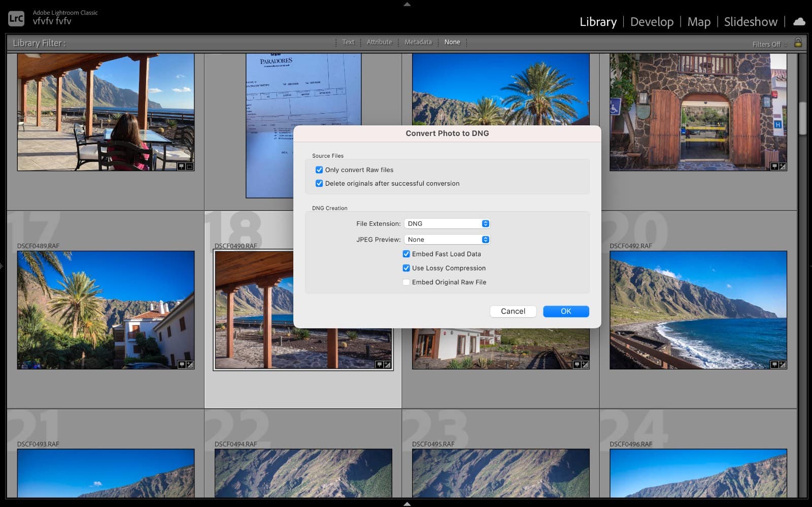Disable Embed Fast Load Data
Screen dimensions: 812x507
tap(406, 254)
